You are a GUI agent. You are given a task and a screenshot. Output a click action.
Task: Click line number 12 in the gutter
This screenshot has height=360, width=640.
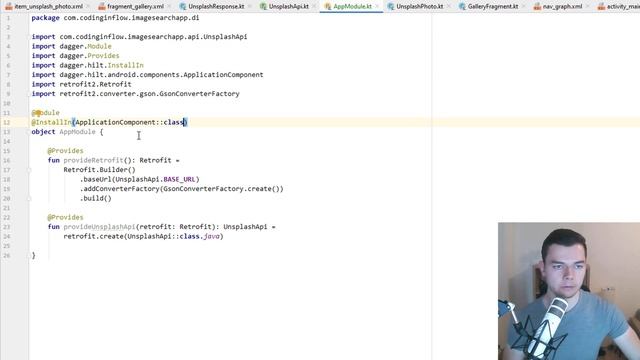7,122
